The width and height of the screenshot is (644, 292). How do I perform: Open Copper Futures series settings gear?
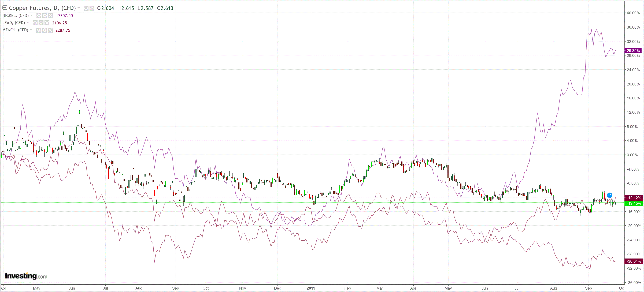pos(92,8)
